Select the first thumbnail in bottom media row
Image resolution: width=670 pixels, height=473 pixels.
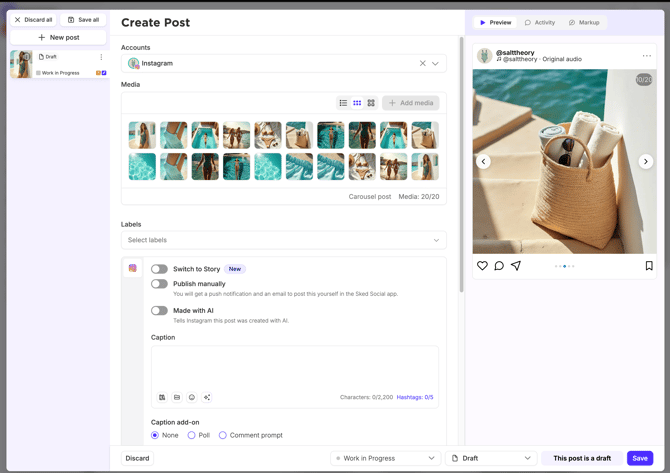(142, 167)
